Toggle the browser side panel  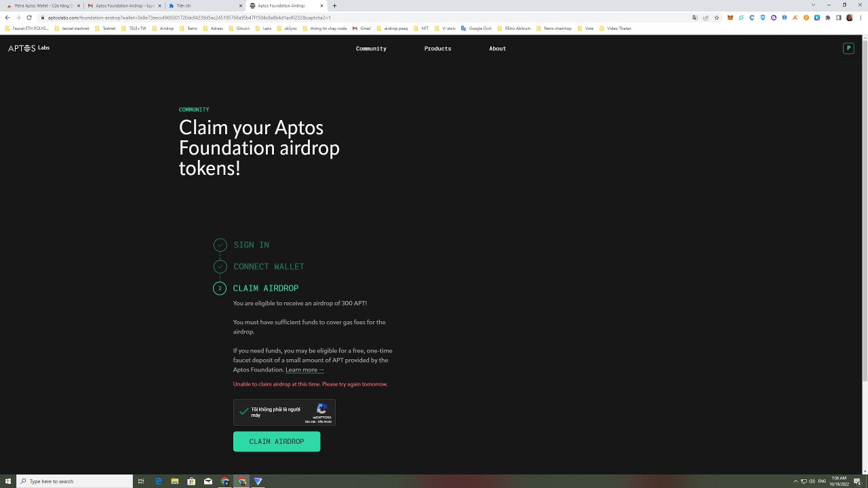[x=839, y=18]
